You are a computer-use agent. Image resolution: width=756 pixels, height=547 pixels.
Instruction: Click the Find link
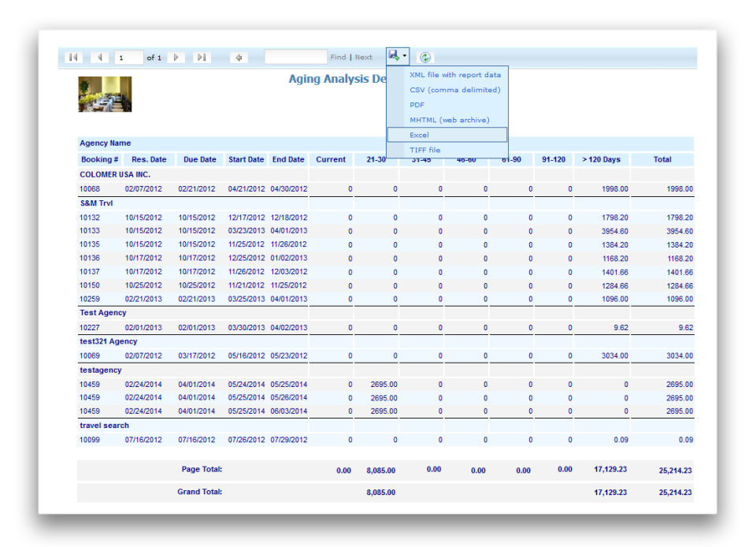tap(338, 57)
